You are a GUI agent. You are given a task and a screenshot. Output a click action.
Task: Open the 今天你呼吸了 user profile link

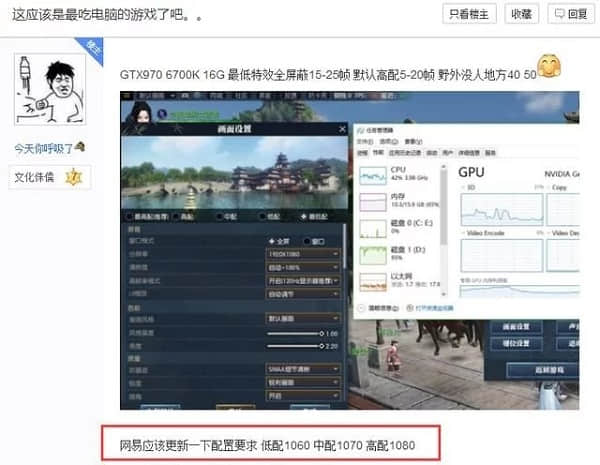(43, 148)
